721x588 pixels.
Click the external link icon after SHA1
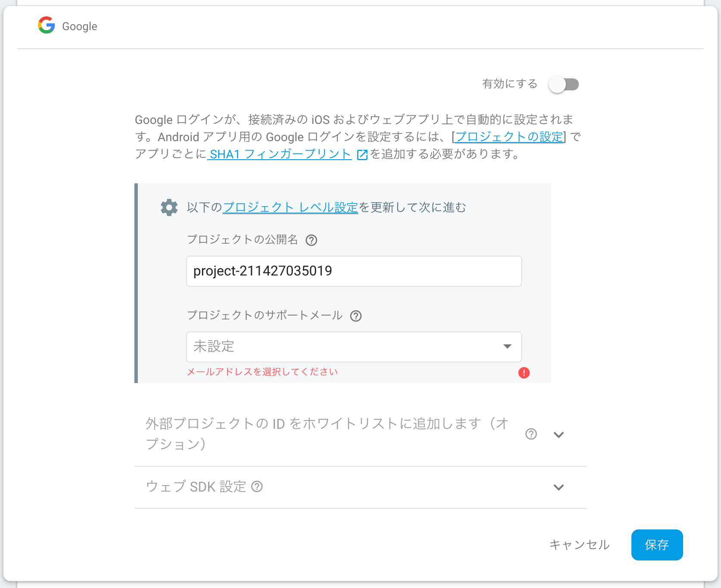(x=362, y=155)
